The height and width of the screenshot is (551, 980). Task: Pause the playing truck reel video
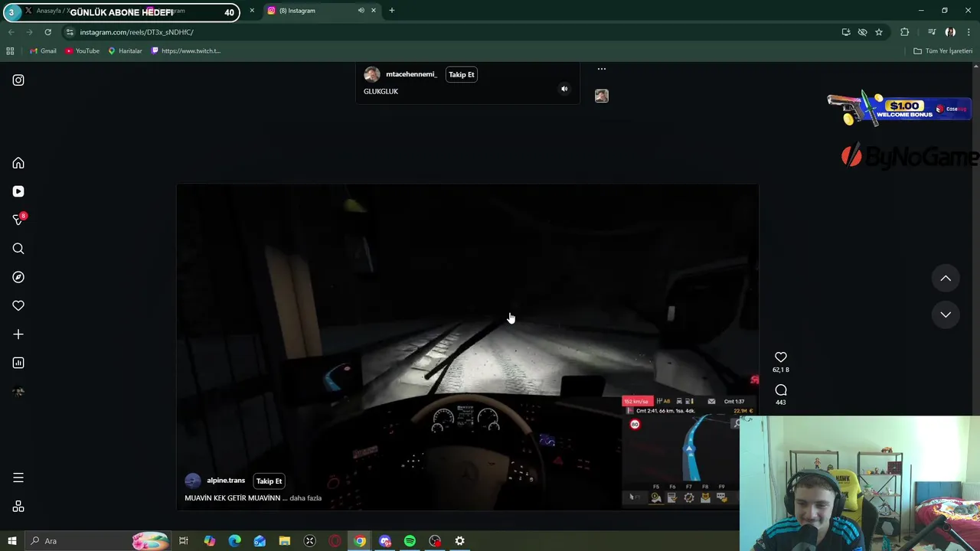coord(467,347)
